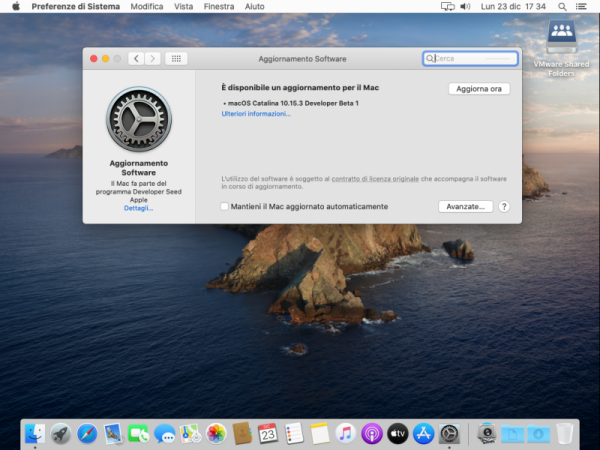Click the volume icon in menu bar

[465, 7]
